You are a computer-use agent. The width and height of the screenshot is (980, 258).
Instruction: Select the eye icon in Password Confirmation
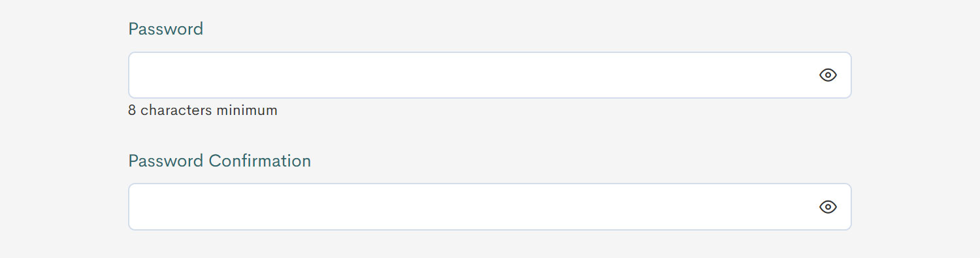tap(828, 207)
